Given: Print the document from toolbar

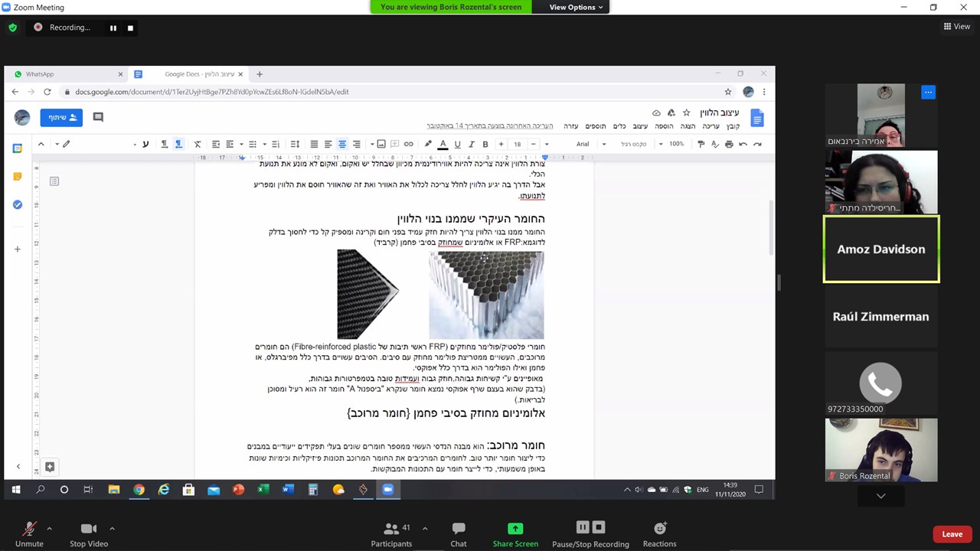Looking at the screenshot, I should click(729, 144).
